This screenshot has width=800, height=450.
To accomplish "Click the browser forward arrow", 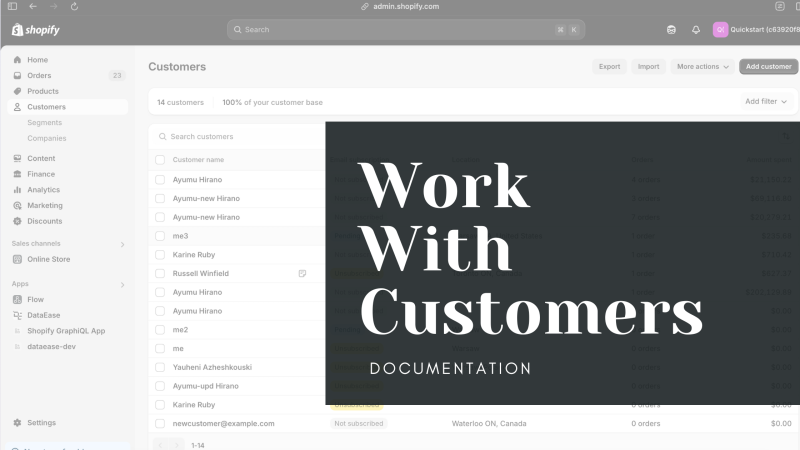I will [x=54, y=6].
